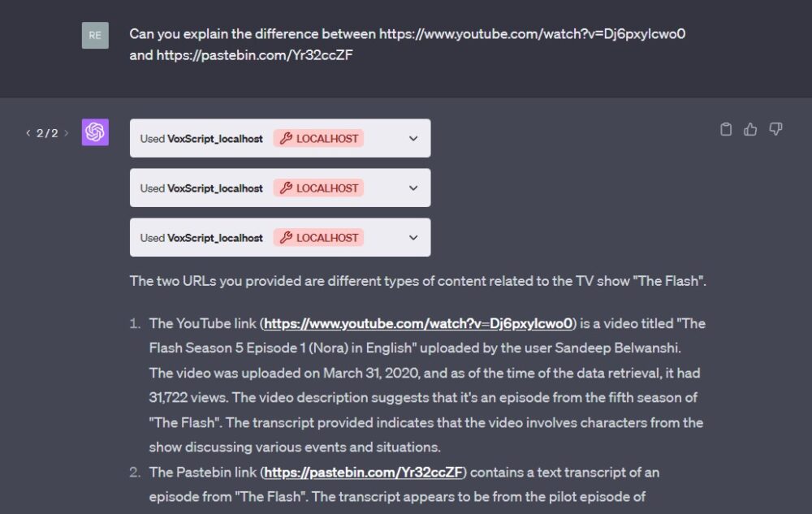Expand the second VoxScript_localhost plugin call
812x514 pixels.
(x=413, y=188)
